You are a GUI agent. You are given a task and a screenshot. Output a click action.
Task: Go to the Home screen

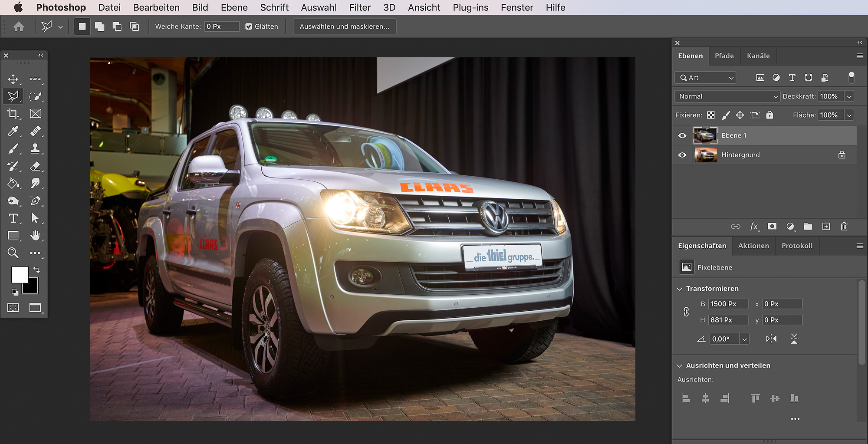(19, 26)
